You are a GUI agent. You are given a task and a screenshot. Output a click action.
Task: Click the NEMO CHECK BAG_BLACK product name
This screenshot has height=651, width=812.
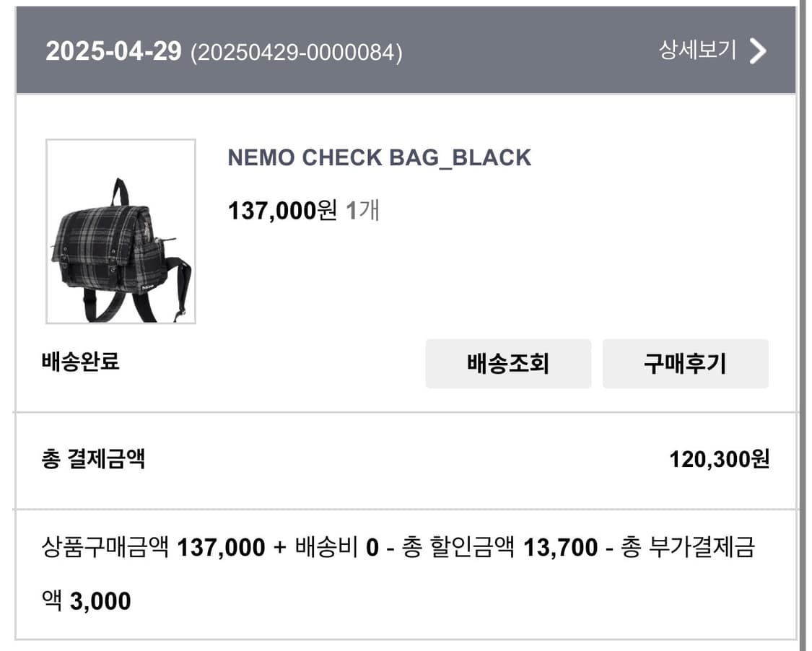click(x=380, y=157)
